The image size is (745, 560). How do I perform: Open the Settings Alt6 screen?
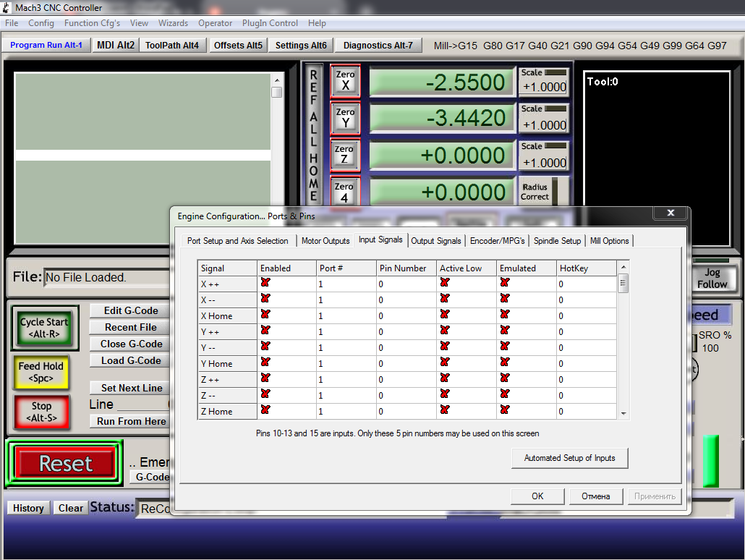[301, 45]
